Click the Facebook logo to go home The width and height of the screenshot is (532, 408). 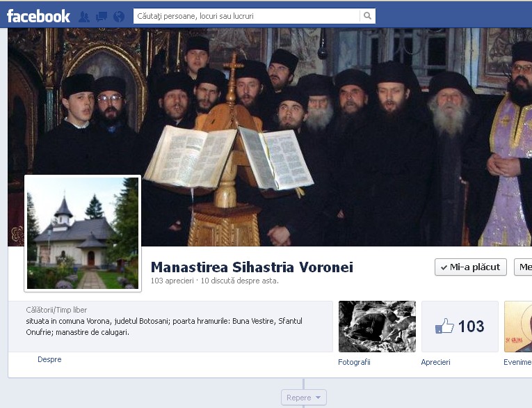tap(38, 15)
